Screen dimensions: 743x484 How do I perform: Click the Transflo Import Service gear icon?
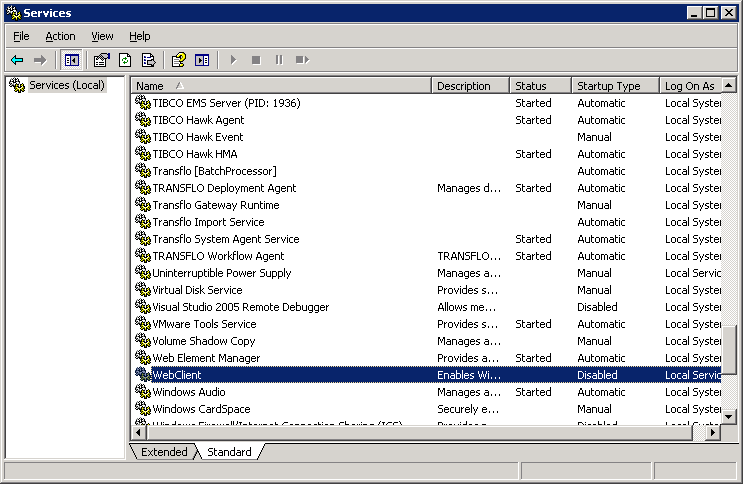point(143,222)
